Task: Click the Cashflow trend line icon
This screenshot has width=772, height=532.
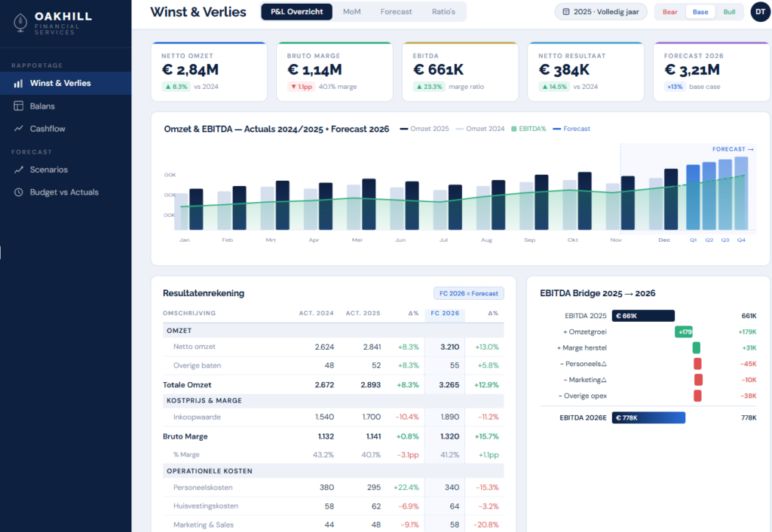Action: pos(18,129)
